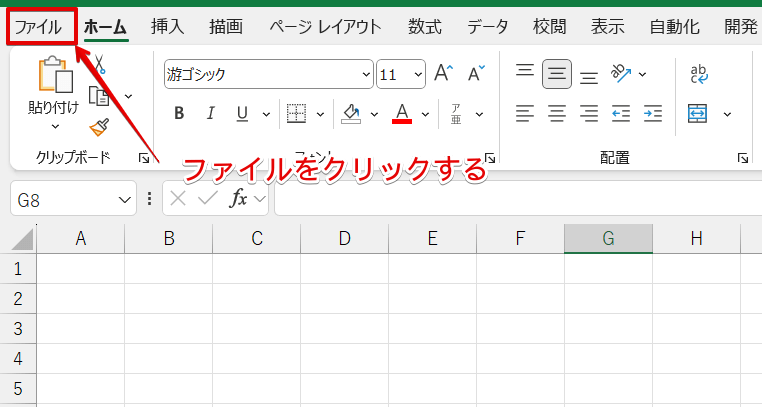Click the decrease indent icon
The image size is (762, 407).
click(x=621, y=114)
